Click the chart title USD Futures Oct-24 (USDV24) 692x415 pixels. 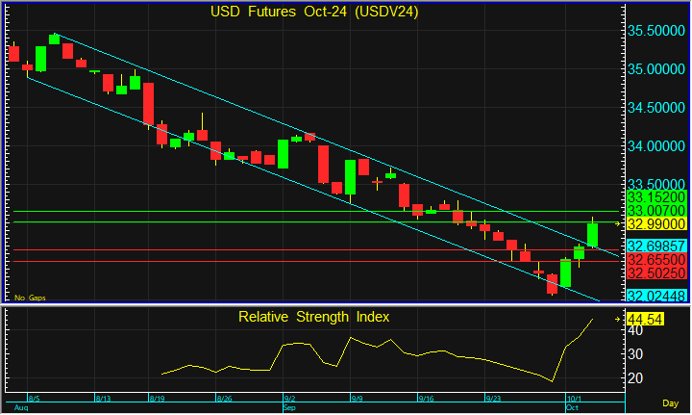click(314, 11)
